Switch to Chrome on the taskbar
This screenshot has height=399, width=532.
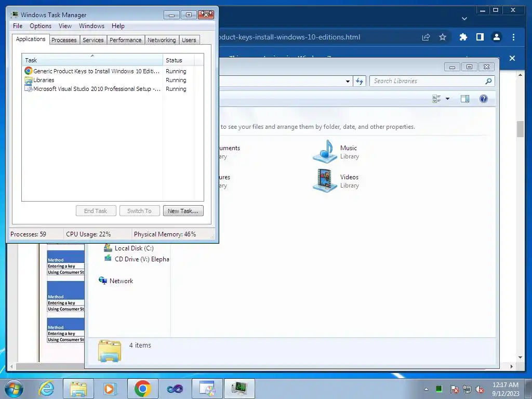tap(142, 389)
